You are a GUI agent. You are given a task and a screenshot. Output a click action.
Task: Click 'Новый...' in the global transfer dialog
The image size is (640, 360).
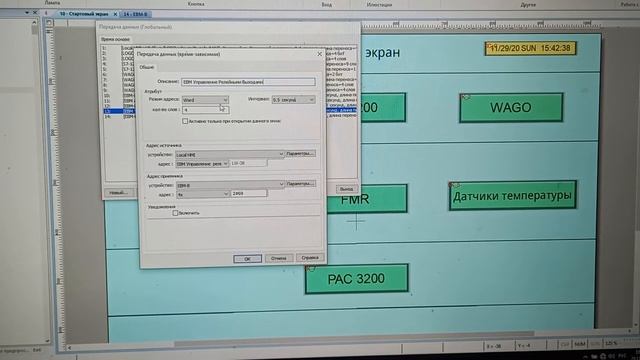[x=118, y=192]
